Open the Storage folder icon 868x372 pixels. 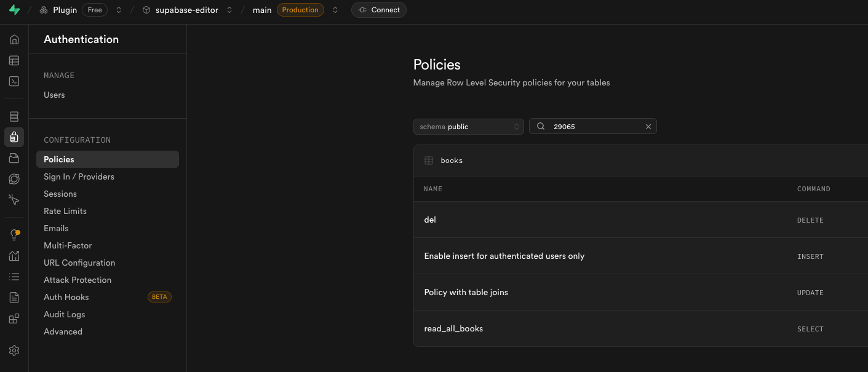14,159
